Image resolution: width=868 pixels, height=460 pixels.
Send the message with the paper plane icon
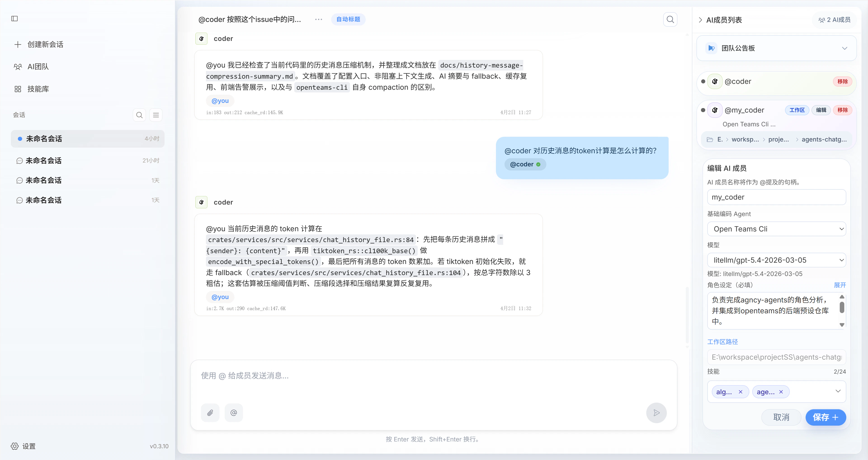pos(656,413)
